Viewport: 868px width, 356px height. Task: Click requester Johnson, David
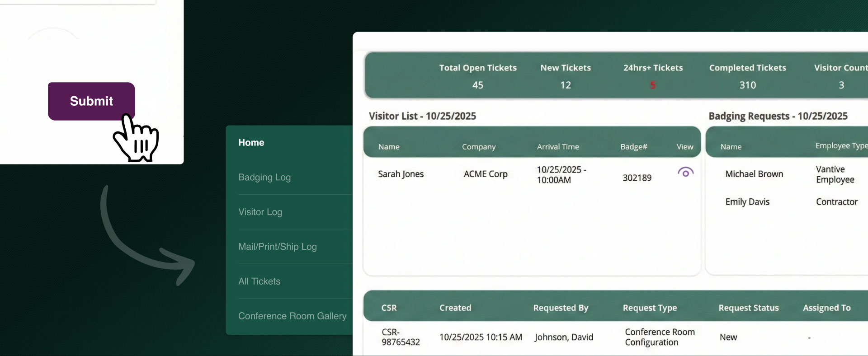click(564, 337)
